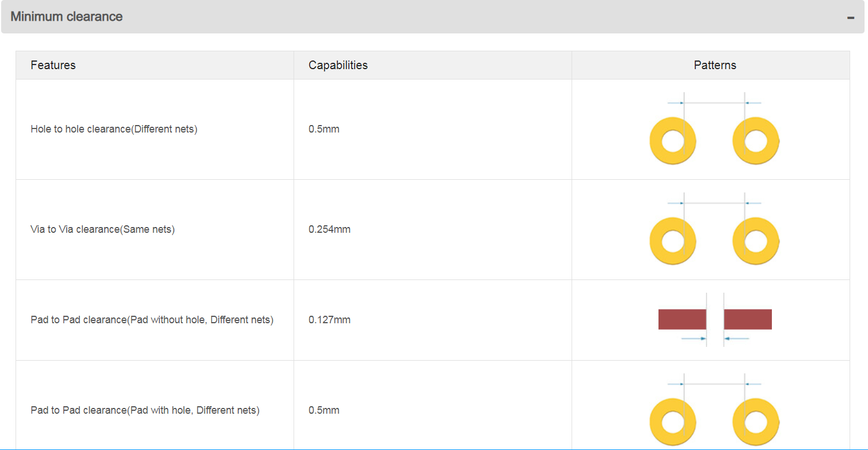This screenshot has height=450, width=868.
Task: Click the 0.5mm value for hole to hole clearance
Action: tap(324, 129)
